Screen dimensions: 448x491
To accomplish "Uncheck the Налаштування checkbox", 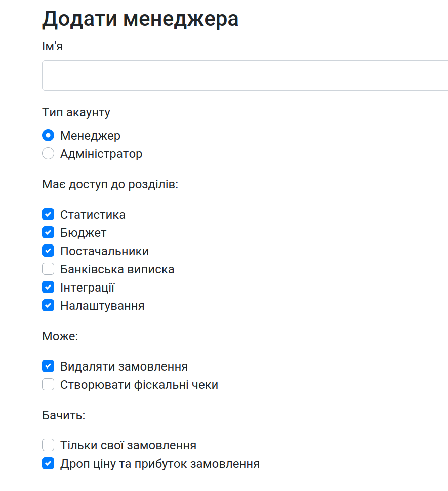I will tap(48, 306).
